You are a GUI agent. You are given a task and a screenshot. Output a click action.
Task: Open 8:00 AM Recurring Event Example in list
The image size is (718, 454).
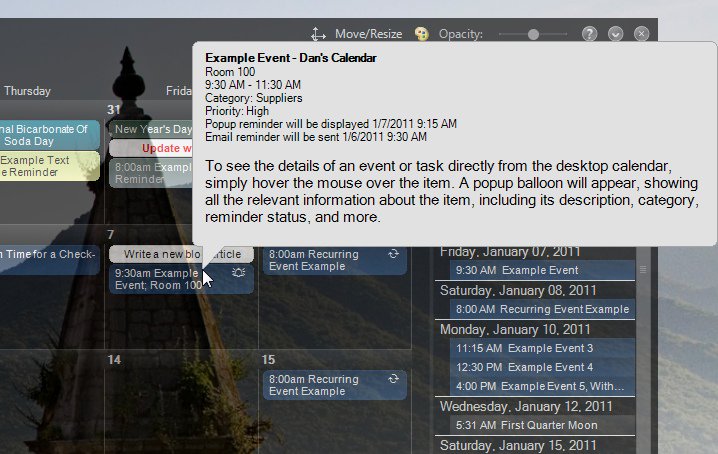542,309
